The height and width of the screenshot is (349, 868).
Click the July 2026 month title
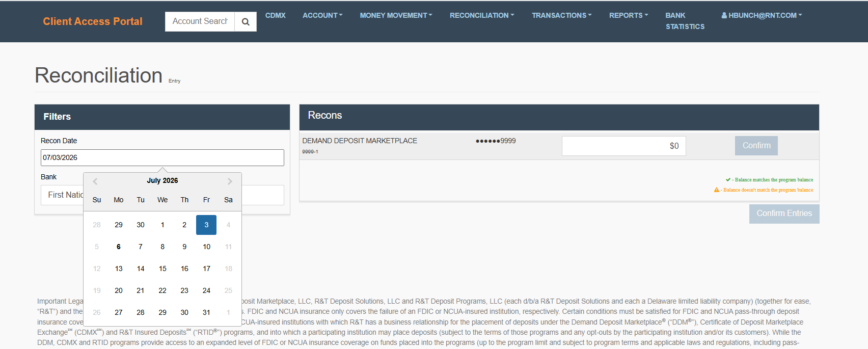(x=162, y=180)
